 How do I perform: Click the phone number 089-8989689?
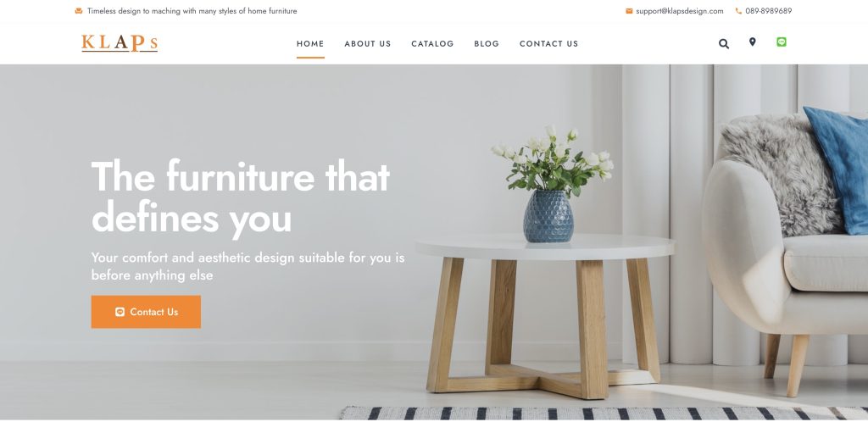tap(768, 11)
